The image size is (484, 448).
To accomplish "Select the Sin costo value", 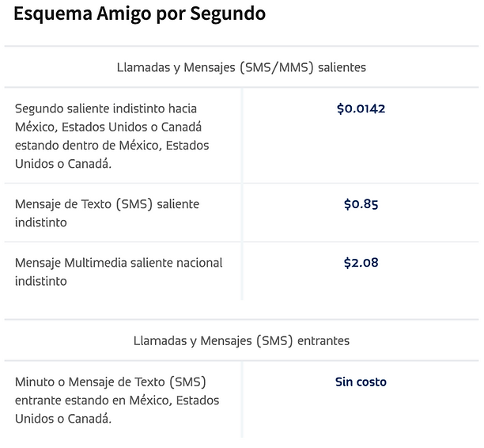I will pos(361,382).
